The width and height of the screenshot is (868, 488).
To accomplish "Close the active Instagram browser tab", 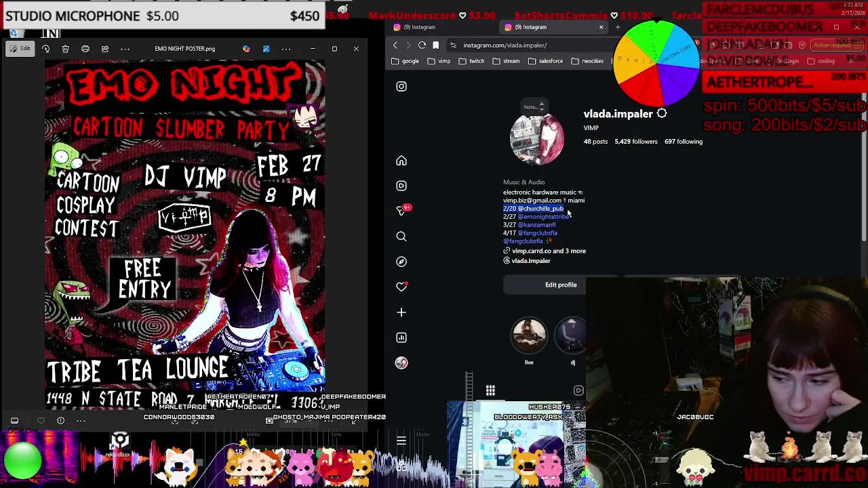I will pyautogui.click(x=601, y=27).
